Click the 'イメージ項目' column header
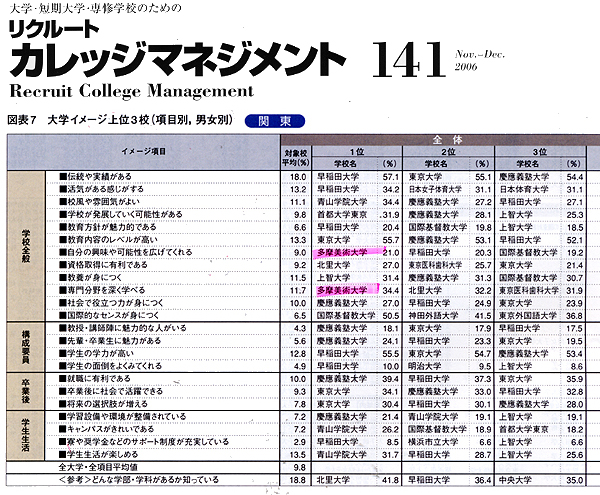 pos(143,151)
